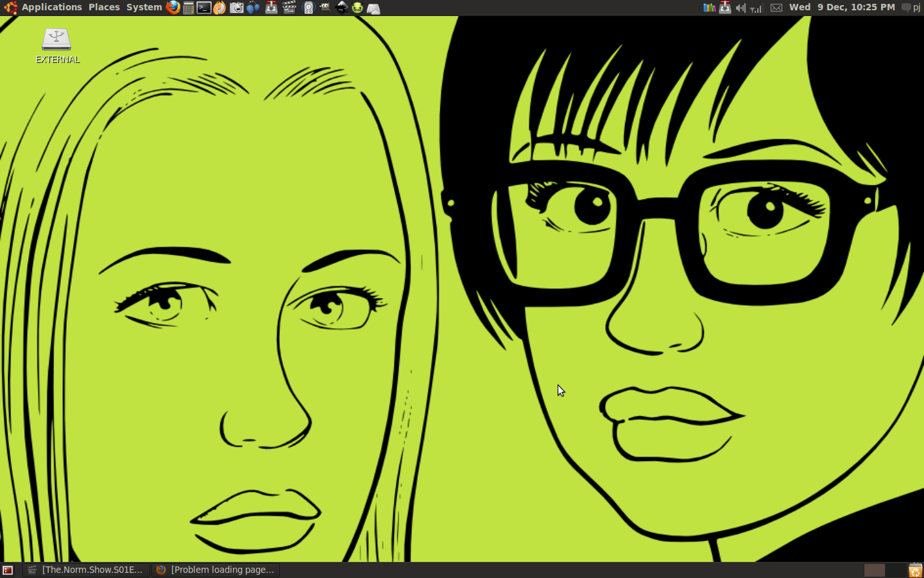Click the speaker music player launcher

[309, 8]
